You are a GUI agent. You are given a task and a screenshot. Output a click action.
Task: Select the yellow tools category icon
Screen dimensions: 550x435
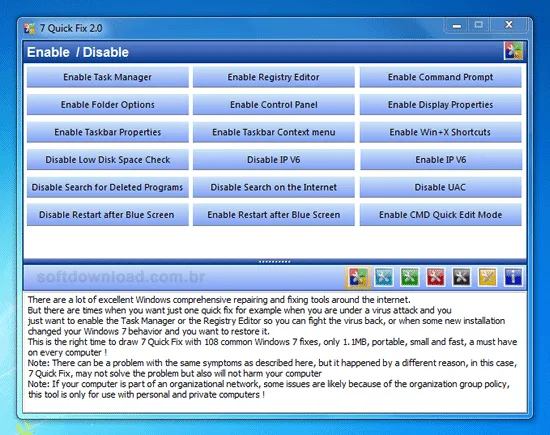[488, 277]
